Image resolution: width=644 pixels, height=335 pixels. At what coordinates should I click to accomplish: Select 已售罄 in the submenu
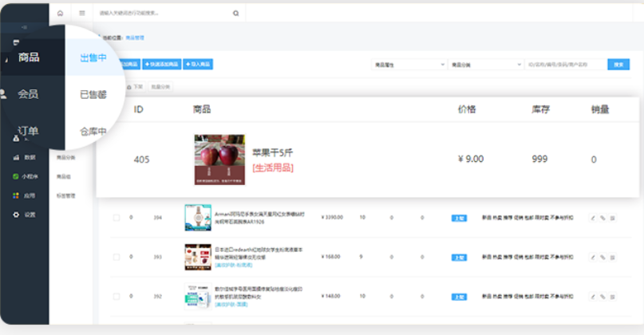click(x=93, y=95)
